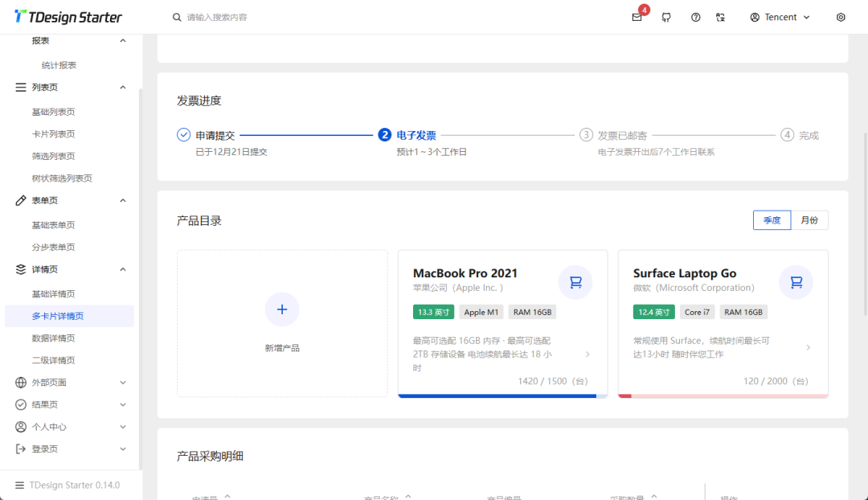Collapse the 表单页 menu group
The image size is (868, 500).
[x=123, y=200]
